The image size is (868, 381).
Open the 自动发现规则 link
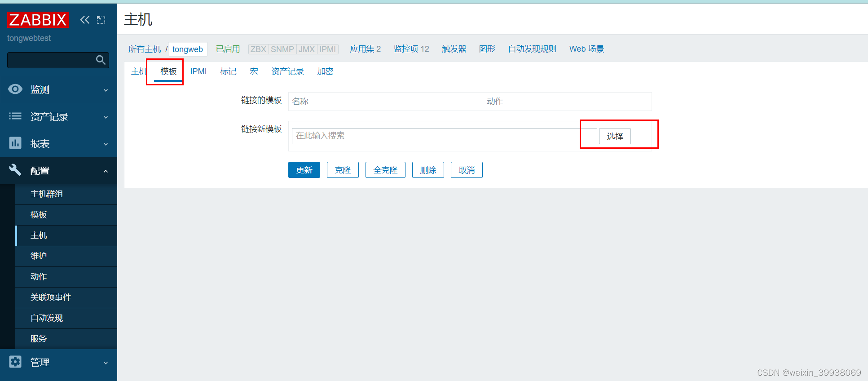click(x=532, y=49)
